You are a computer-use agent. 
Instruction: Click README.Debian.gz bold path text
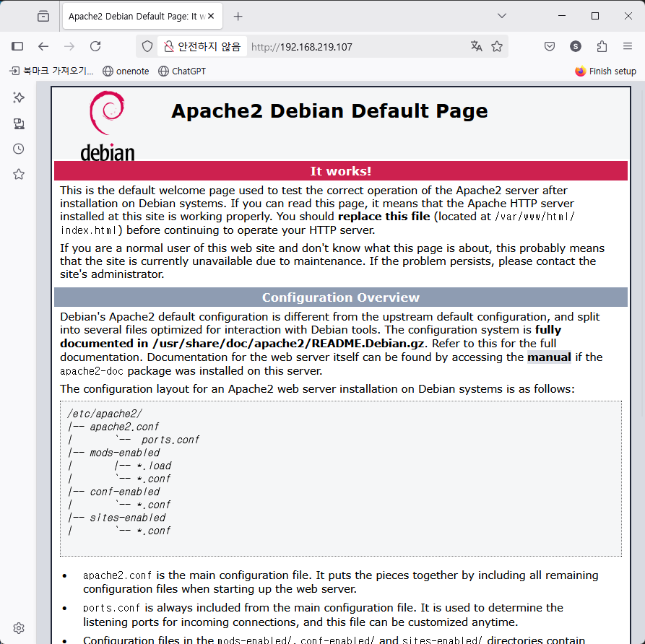pyautogui.click(x=288, y=344)
